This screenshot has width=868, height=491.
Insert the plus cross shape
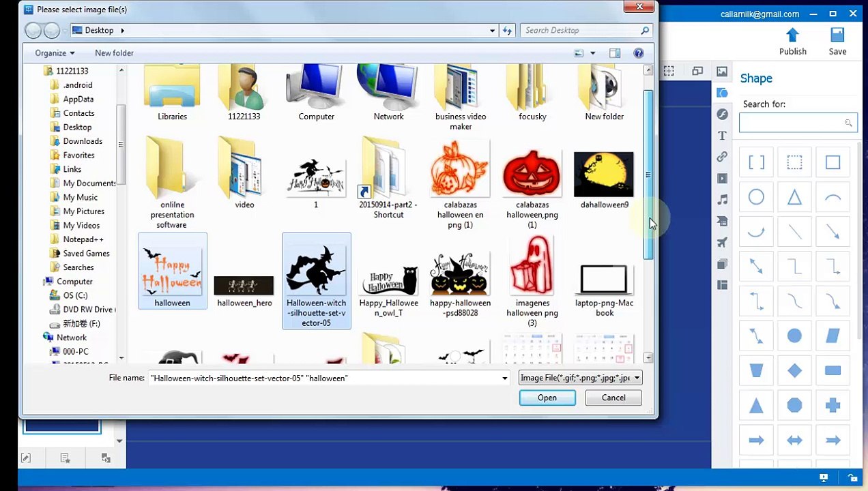833,405
